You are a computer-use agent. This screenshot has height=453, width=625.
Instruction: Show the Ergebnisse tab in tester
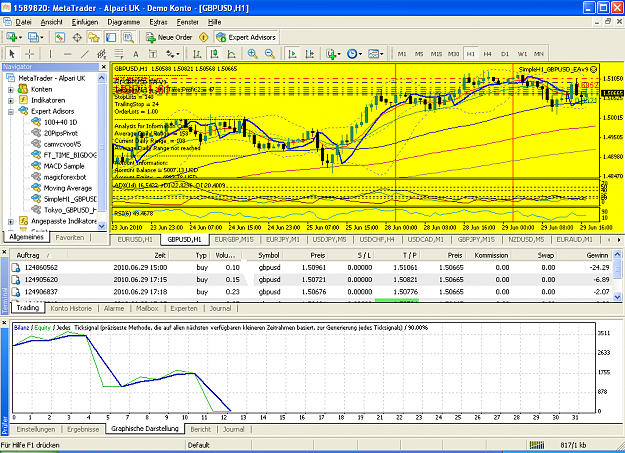click(83, 429)
